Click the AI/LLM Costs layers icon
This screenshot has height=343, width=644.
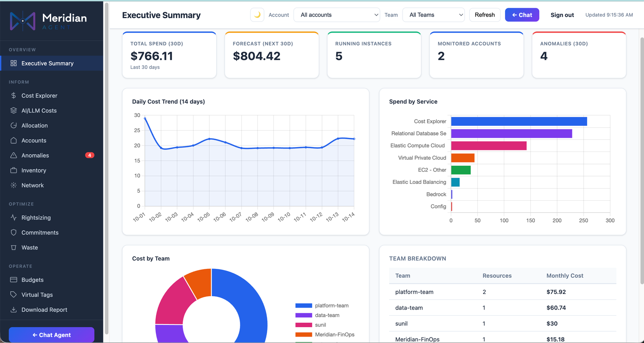pyautogui.click(x=14, y=110)
